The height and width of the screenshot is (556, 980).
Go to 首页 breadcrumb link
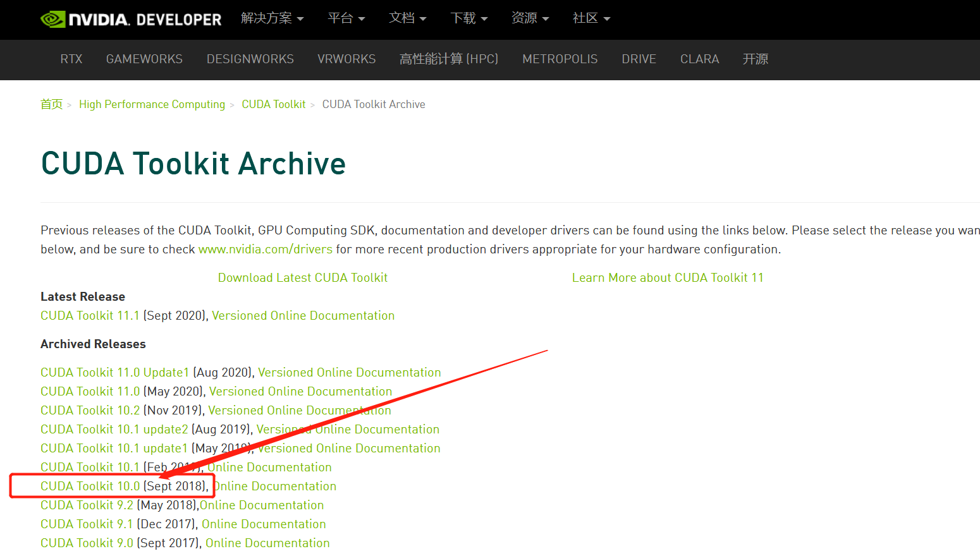click(52, 104)
